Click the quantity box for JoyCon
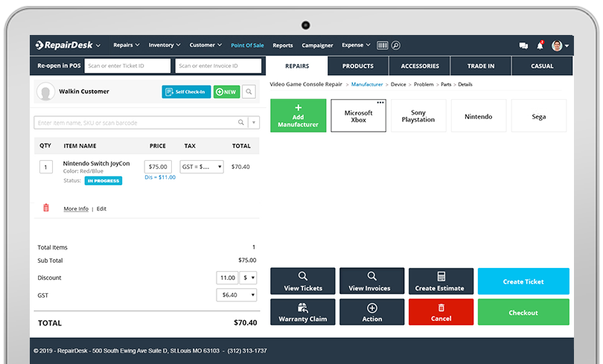Image resolution: width=603 pixels, height=364 pixels. pos(45,167)
